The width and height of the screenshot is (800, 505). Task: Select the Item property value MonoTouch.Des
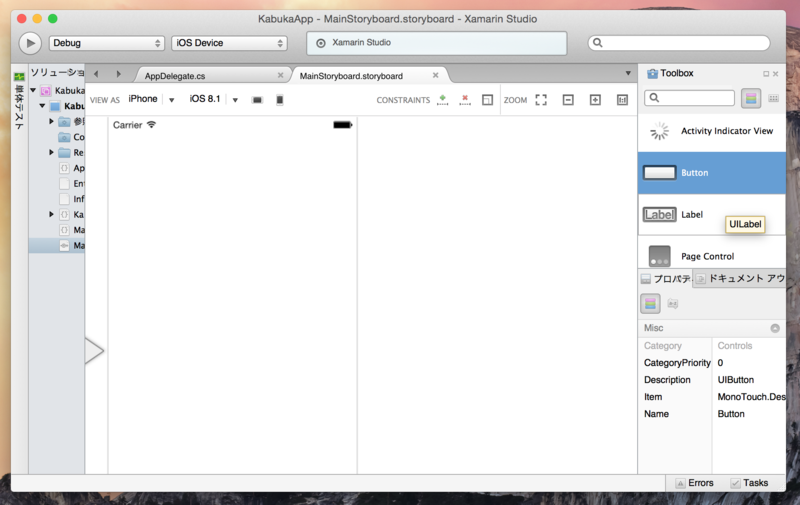[751, 397]
